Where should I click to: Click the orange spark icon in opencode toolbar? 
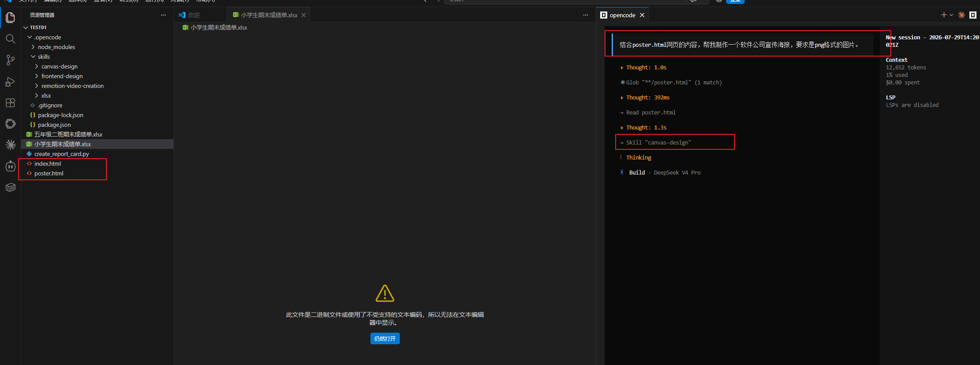coord(961,15)
